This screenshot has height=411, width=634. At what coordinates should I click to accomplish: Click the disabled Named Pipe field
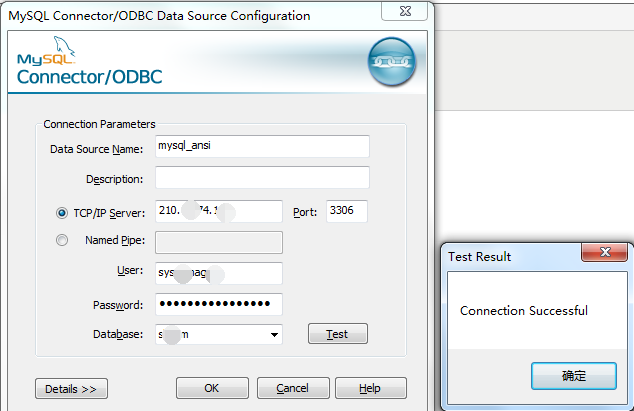[x=219, y=242]
